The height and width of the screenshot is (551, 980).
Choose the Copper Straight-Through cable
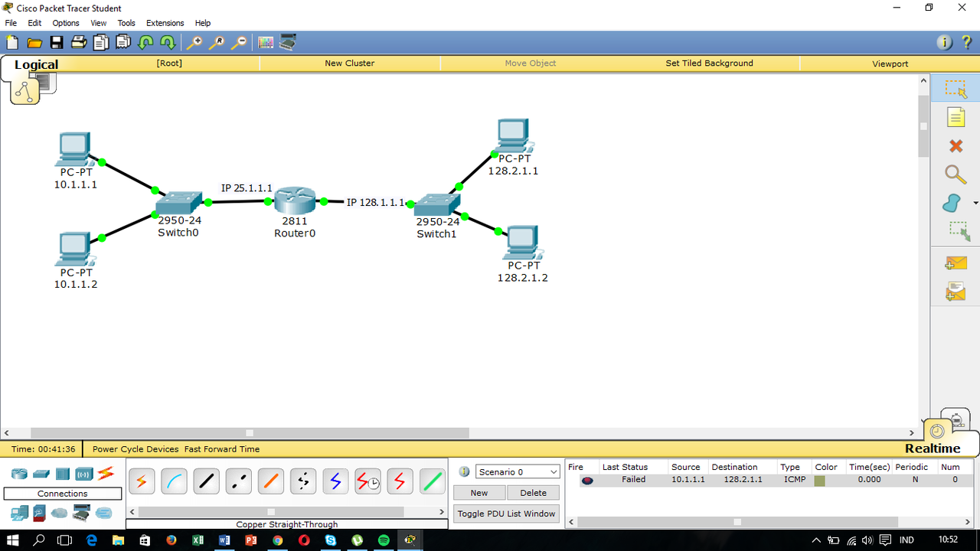coord(207,481)
